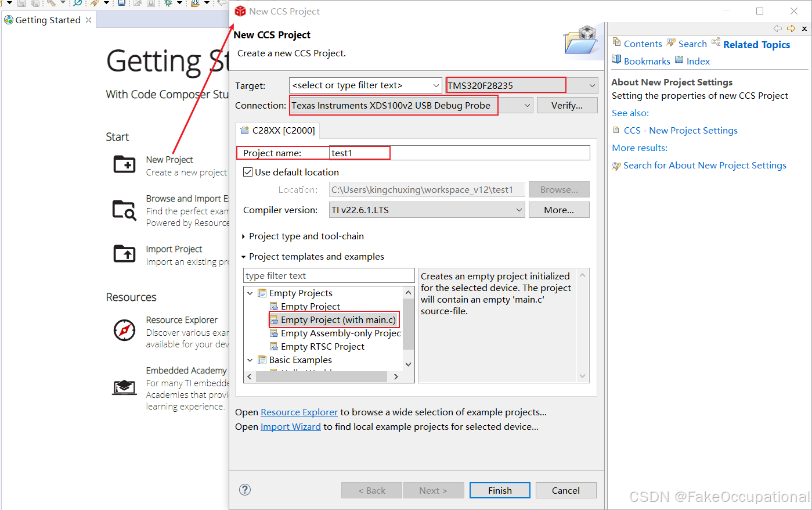Click the template tree vertical scrollbar
The image size is (812, 510).
pyautogui.click(x=408, y=324)
